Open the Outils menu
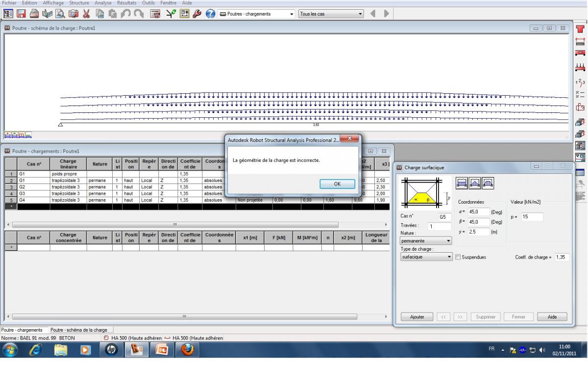The height and width of the screenshot is (368, 588). point(148,3)
